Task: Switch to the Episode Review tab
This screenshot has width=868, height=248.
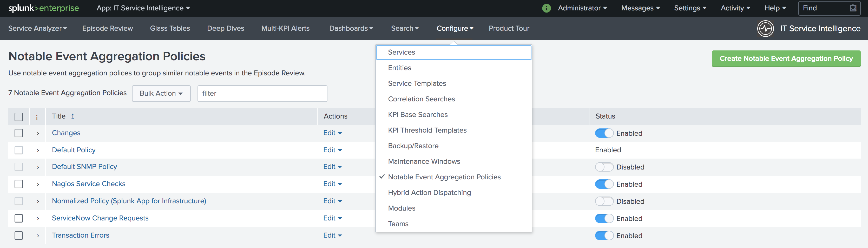Action: click(x=107, y=28)
